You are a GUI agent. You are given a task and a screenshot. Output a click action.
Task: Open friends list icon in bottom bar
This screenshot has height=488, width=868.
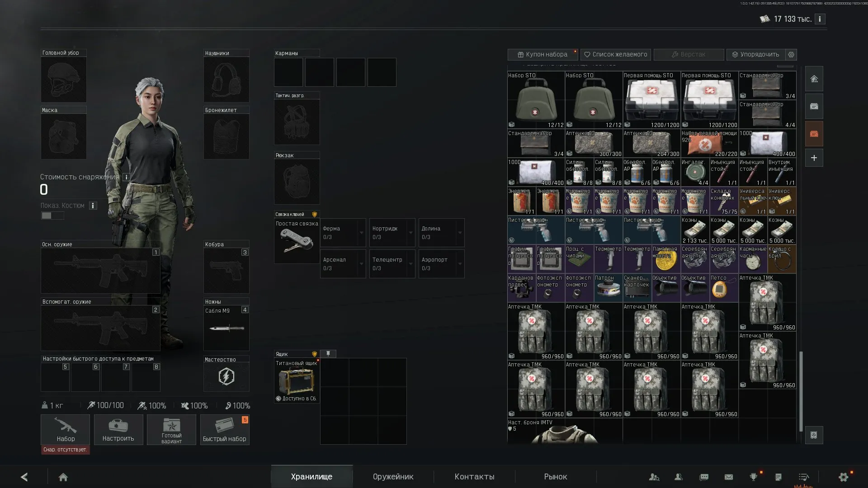pos(679,477)
